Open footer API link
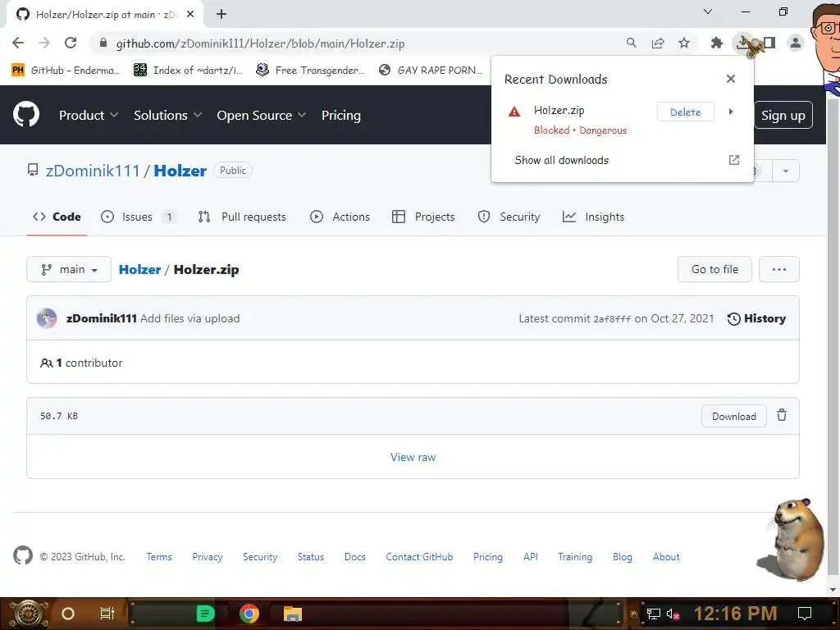This screenshot has height=630, width=840. [531, 557]
